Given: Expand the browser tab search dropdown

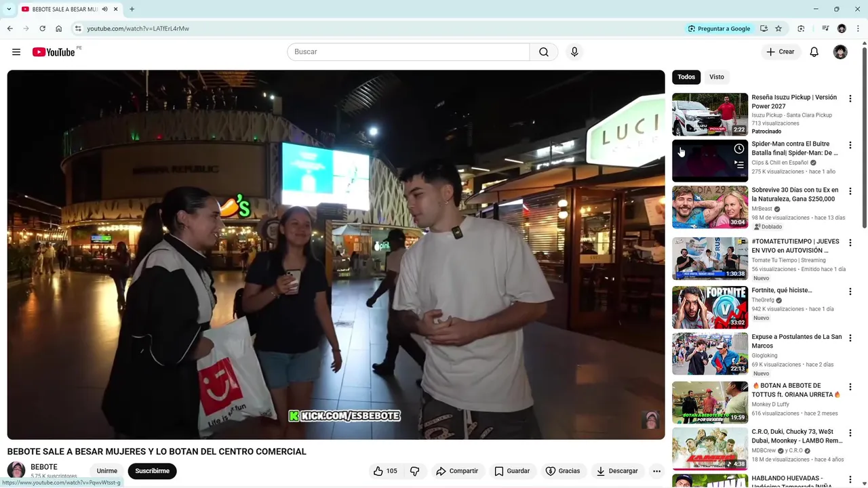Looking at the screenshot, I should (x=9, y=9).
